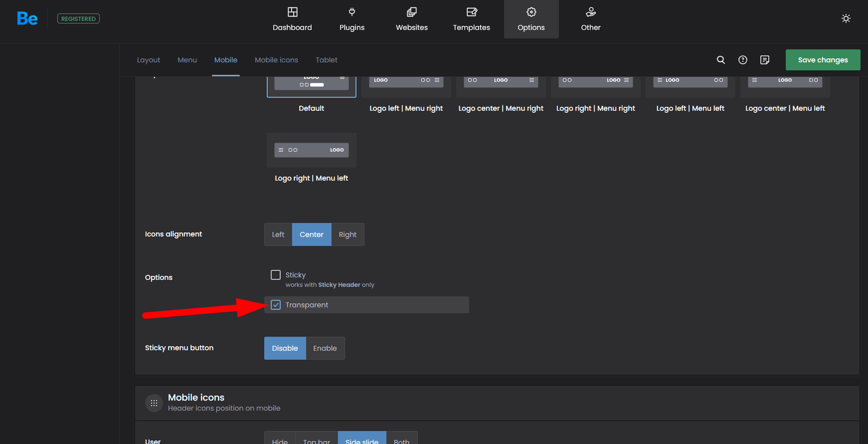Click the Save changes button
The width and height of the screenshot is (868, 444).
[823, 60]
